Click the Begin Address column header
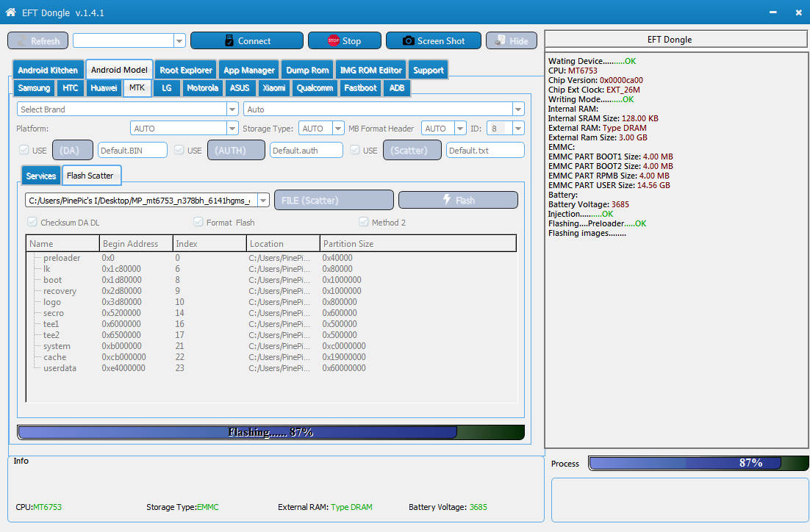Screen dimensions: 810x532 coord(137,244)
